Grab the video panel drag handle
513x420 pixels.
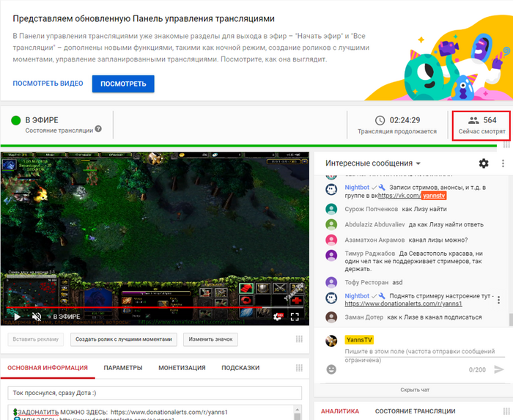(x=299, y=339)
